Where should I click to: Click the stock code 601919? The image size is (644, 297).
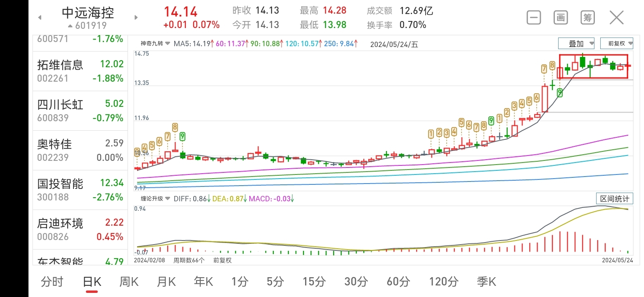click(x=91, y=26)
